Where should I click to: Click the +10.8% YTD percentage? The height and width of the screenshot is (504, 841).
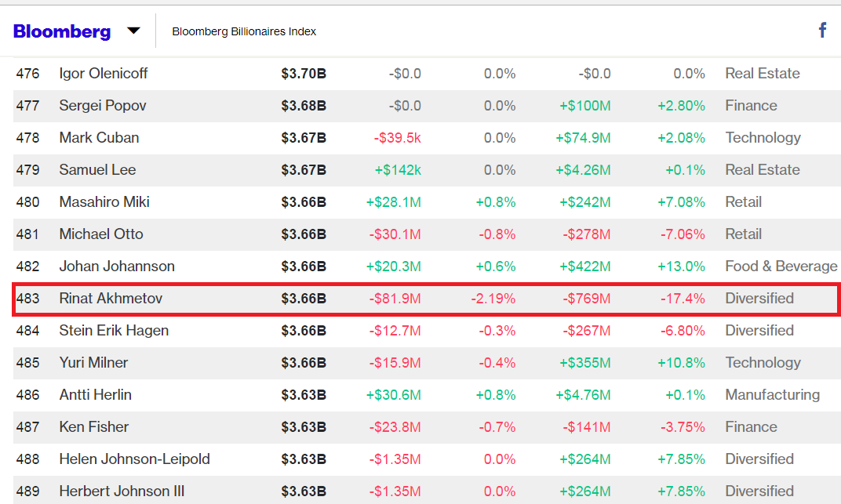681,363
